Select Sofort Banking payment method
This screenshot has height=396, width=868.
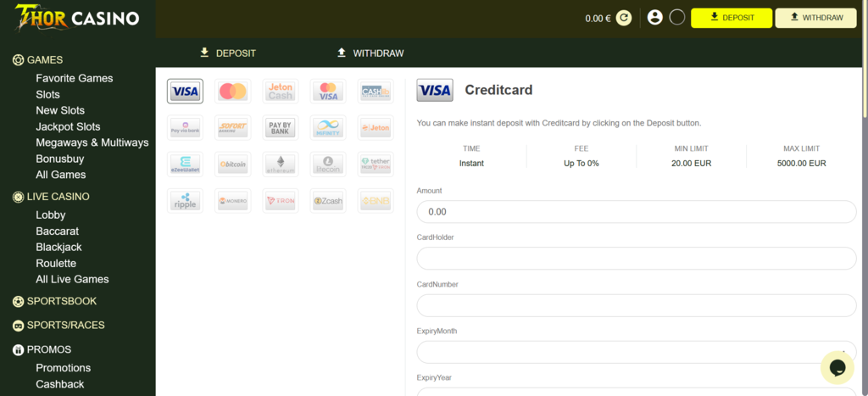(x=232, y=128)
